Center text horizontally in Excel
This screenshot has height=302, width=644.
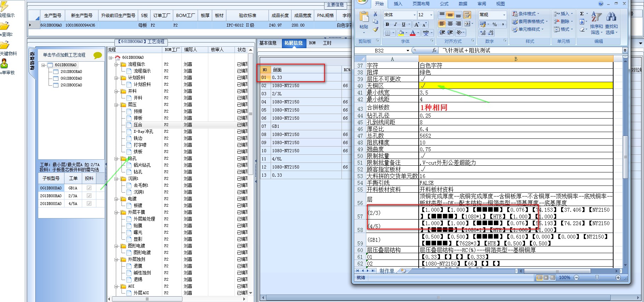coord(450,24)
